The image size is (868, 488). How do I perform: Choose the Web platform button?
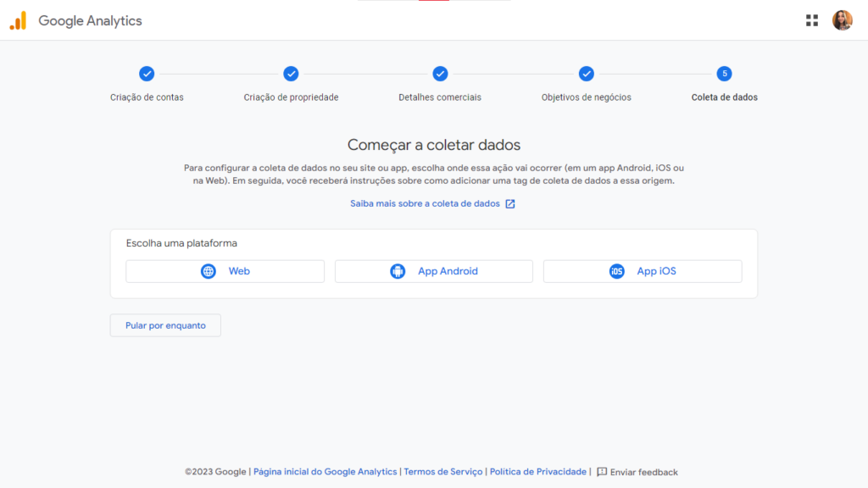tap(225, 271)
